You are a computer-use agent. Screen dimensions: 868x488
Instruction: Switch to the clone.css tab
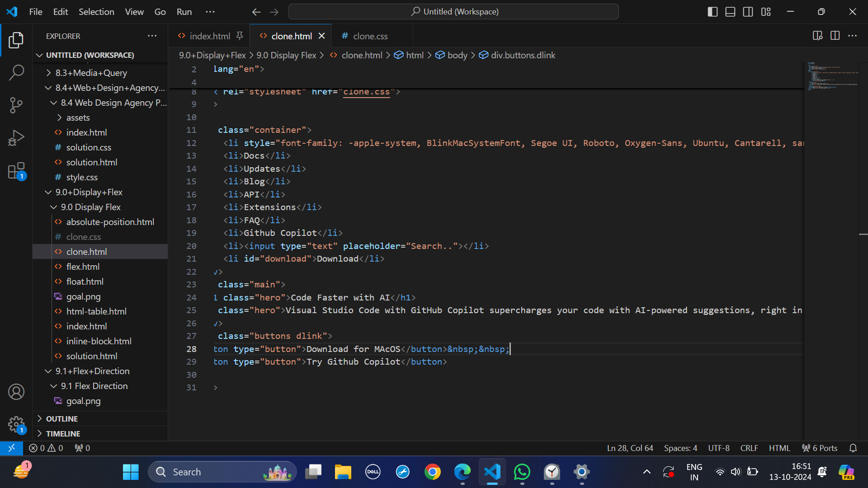pyautogui.click(x=370, y=36)
